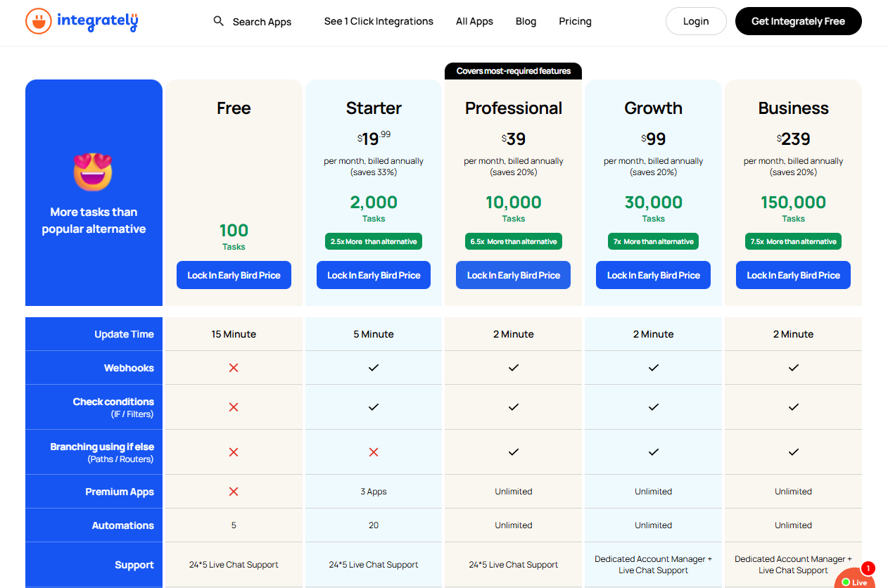
Task: Click Get Integrately Free button
Action: pos(798,21)
